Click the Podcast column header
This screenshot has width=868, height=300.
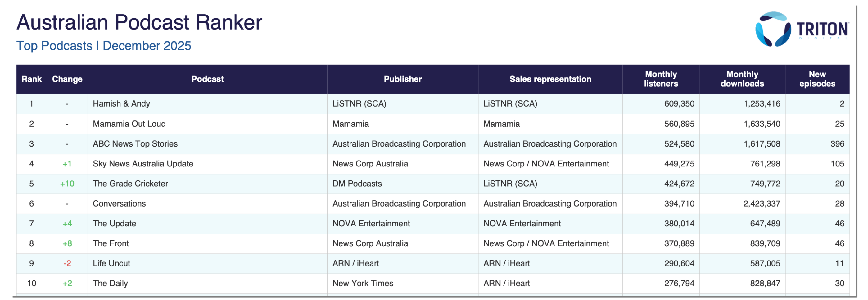click(x=207, y=79)
